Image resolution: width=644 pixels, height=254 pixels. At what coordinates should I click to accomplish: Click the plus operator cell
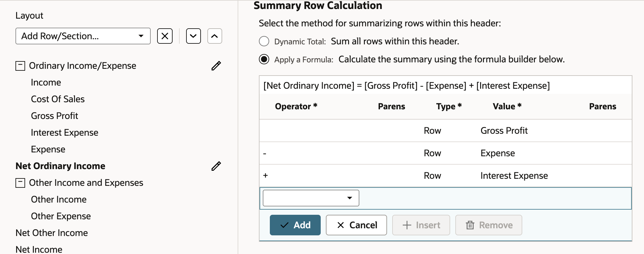click(x=265, y=176)
